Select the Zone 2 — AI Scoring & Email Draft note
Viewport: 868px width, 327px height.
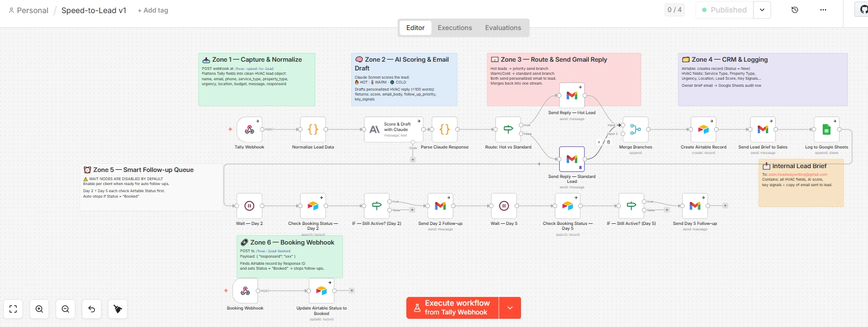pos(404,79)
